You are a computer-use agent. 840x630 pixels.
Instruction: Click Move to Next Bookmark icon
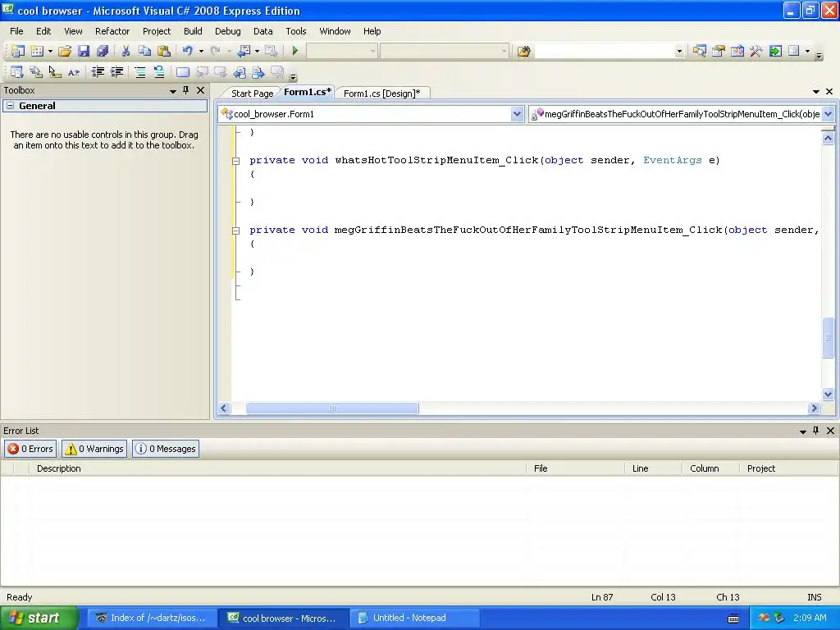point(221,72)
